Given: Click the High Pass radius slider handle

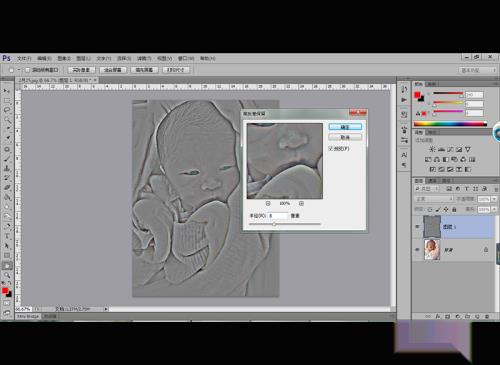Looking at the screenshot, I should click(274, 224).
